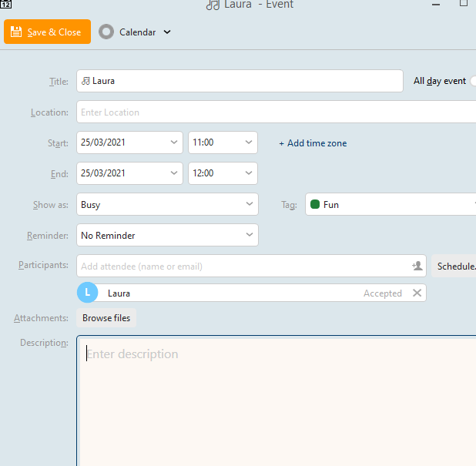
Task: Click the Schedule button
Action: pos(454,266)
